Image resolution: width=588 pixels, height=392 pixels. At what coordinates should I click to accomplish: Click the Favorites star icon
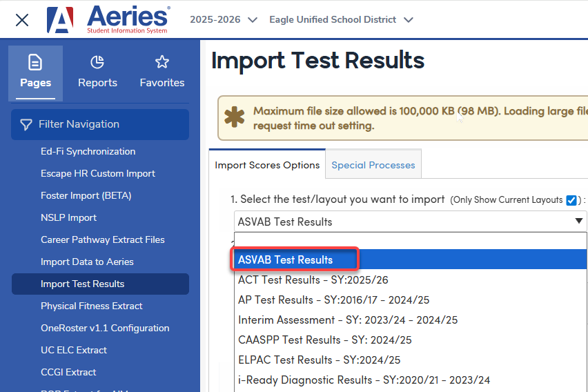162,62
